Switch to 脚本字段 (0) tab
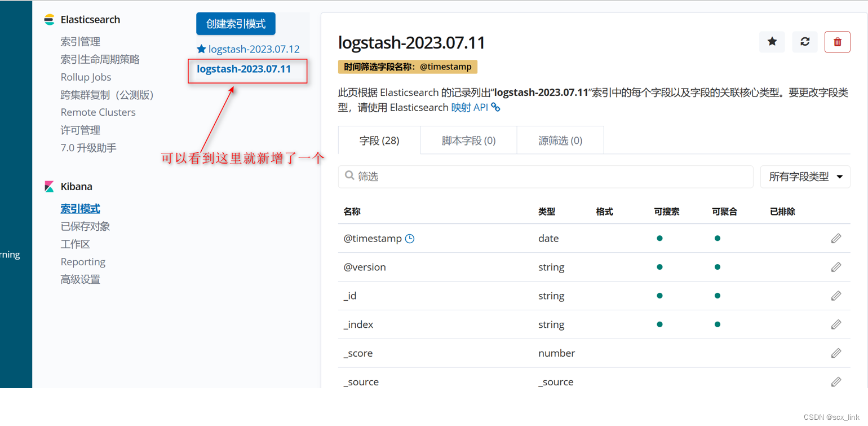868x426 pixels. pos(468,140)
